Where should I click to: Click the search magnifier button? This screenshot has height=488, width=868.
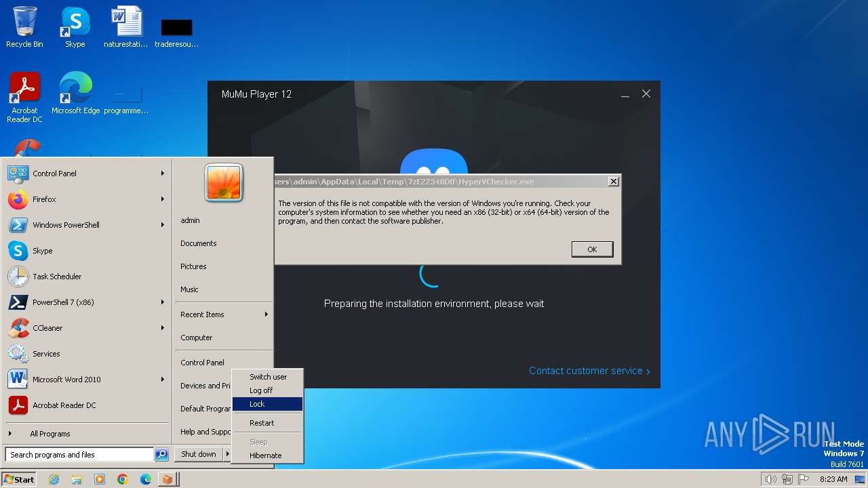point(161,455)
